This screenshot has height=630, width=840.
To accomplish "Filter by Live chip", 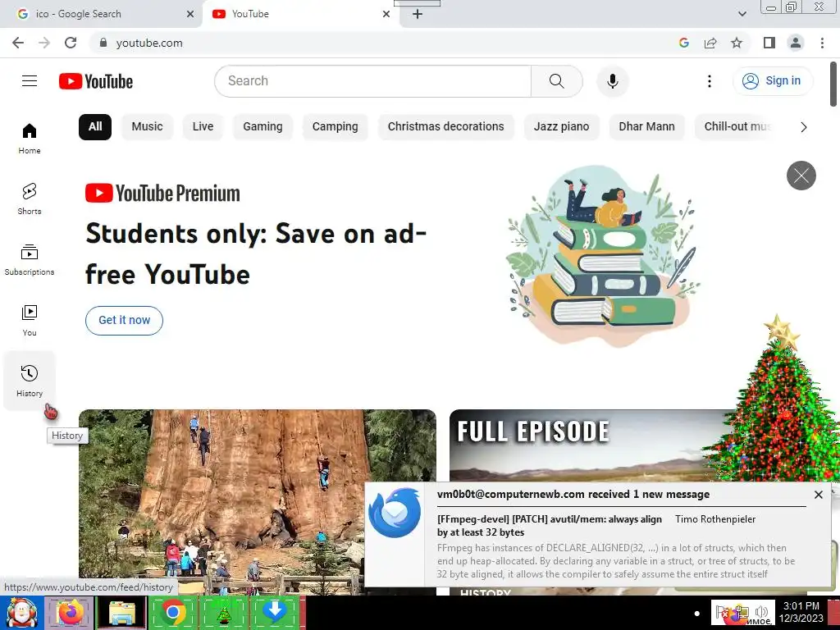I will (203, 127).
